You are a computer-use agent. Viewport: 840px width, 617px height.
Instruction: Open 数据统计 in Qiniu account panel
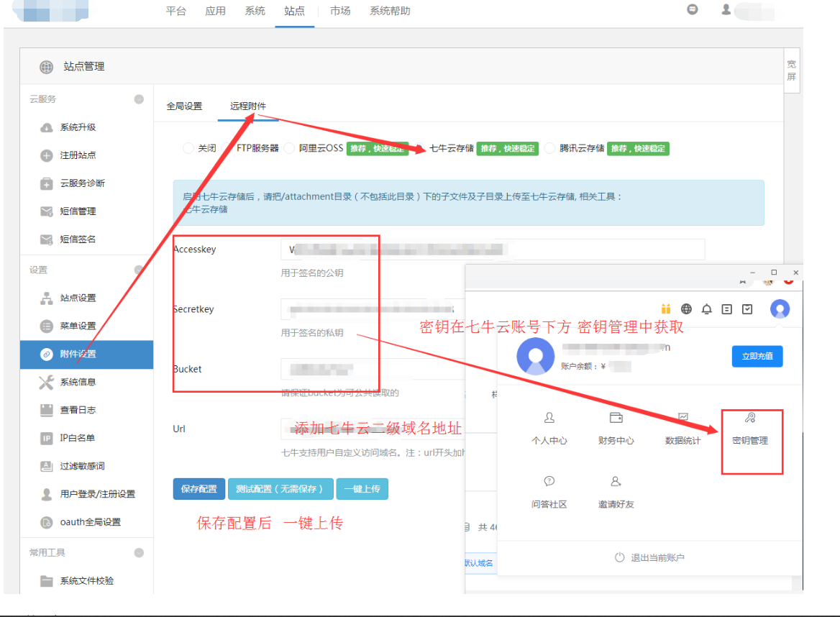(683, 429)
